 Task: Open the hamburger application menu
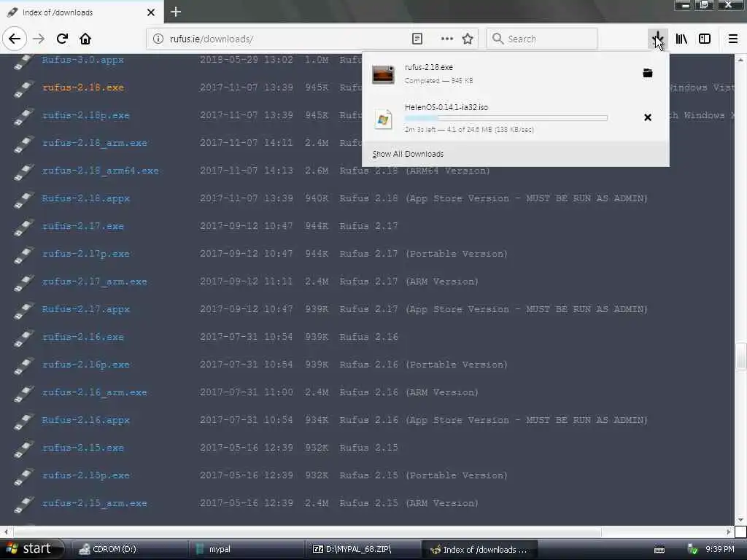pos(732,39)
